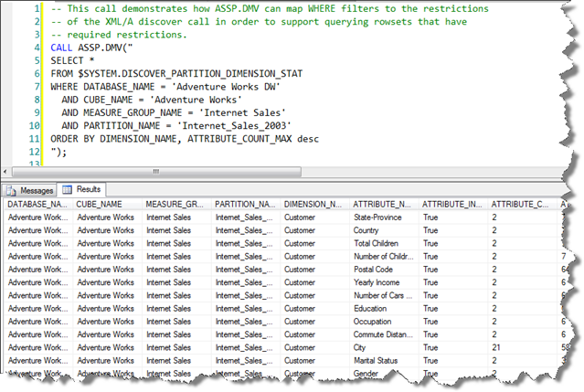This screenshot has width=584, height=392.
Task: Click the ATTRIBUTE_N... column header
Action: (x=382, y=205)
